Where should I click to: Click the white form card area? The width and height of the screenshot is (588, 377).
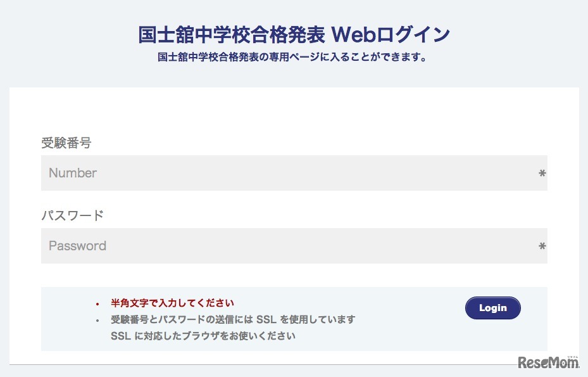[294, 114]
